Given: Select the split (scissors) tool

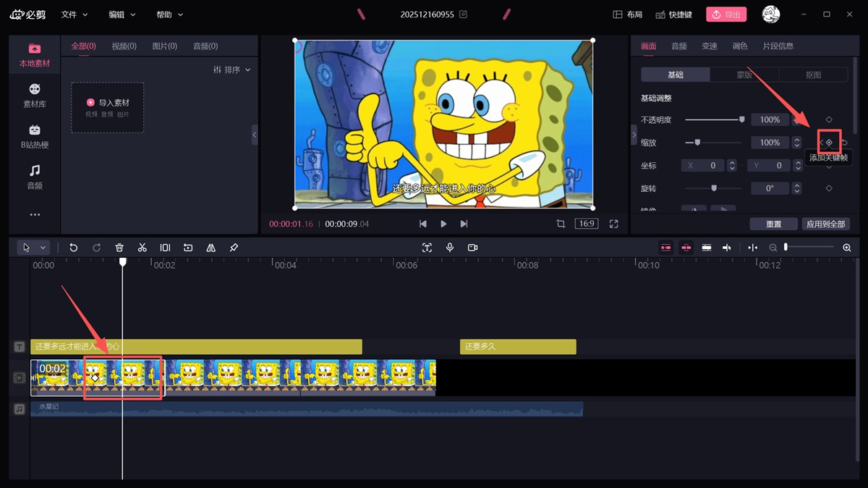Looking at the screenshot, I should click(142, 248).
